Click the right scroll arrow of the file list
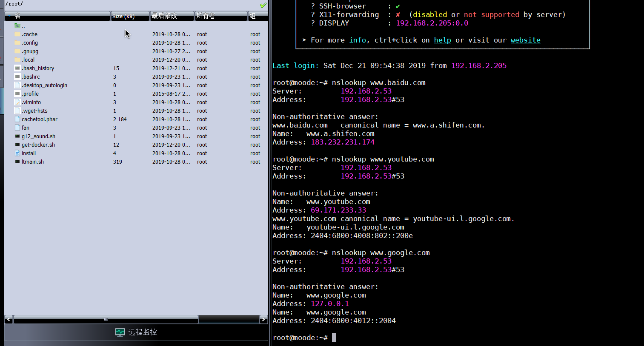 pyautogui.click(x=263, y=319)
